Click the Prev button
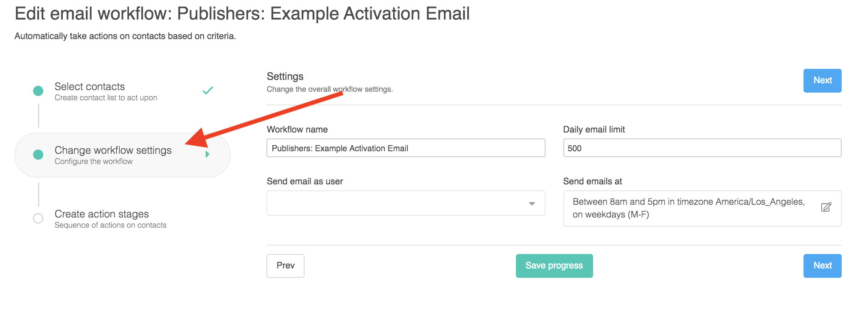868x322 pixels. [285, 266]
